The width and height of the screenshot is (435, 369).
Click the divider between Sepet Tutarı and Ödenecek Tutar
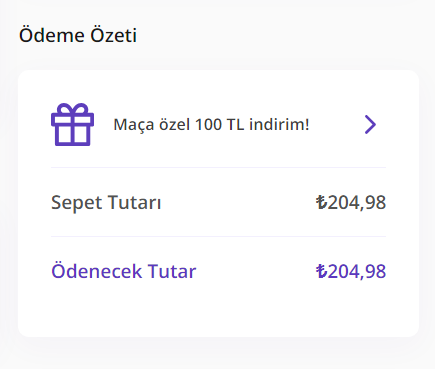[218, 236]
